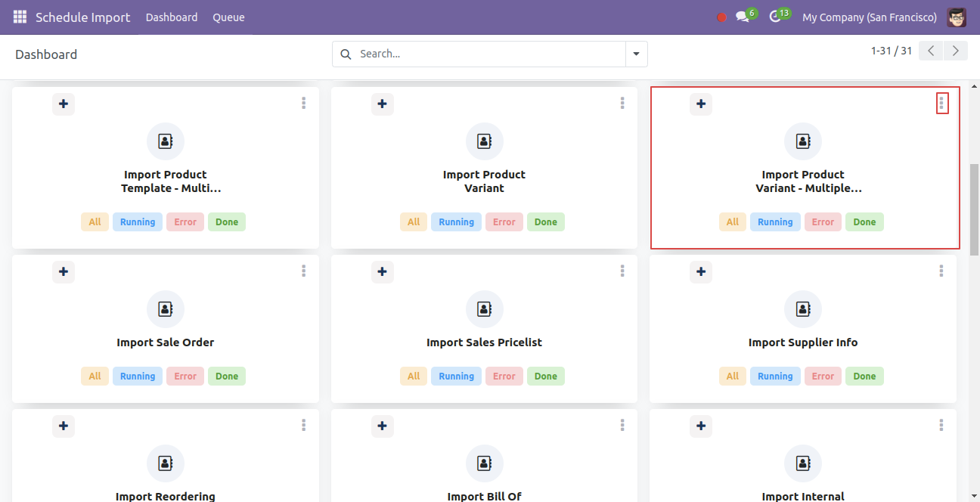Viewport: 980px width, 502px height.
Task: Open kebab menu on Import Reordering card
Action: [303, 426]
